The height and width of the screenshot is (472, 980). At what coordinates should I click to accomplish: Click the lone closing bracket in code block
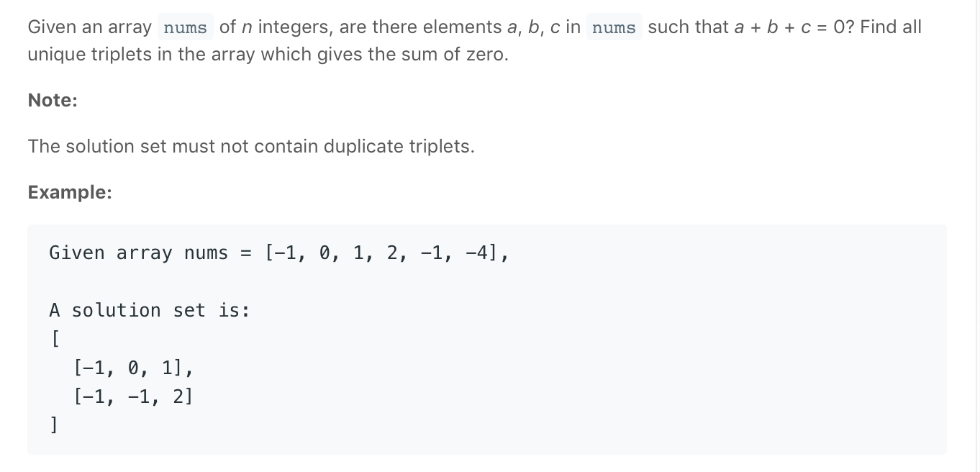55,425
